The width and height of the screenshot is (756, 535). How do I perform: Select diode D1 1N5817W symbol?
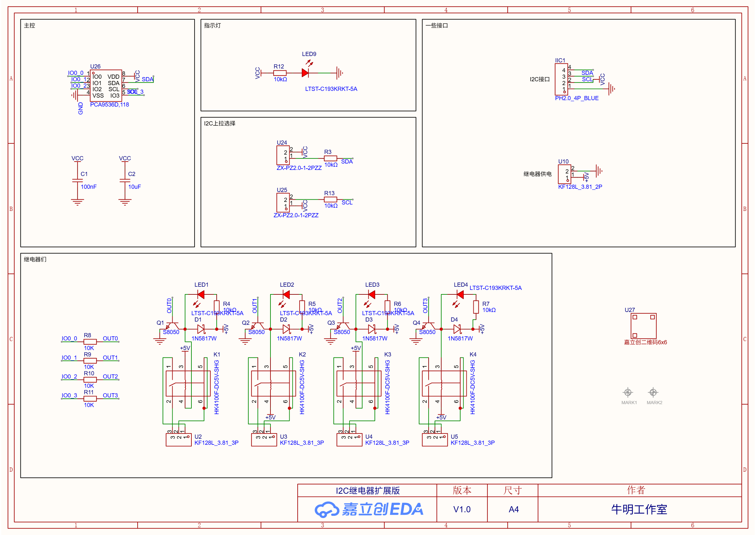201,329
